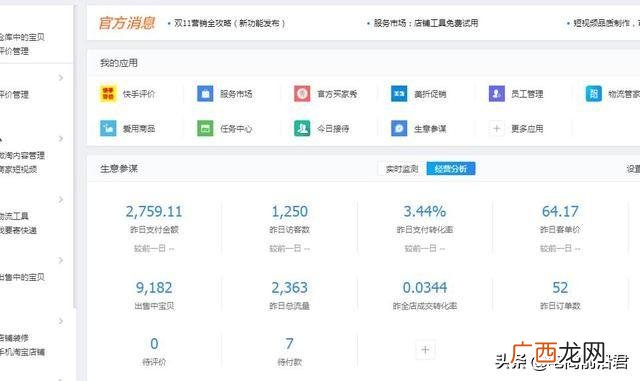
Task: Click the blue picture icon under 快手评价
Action: click(108, 129)
